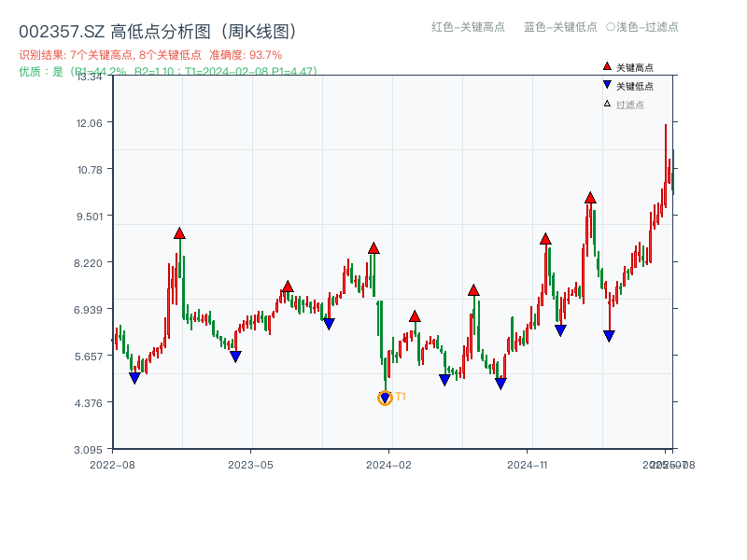
Task: Select the chart title 002357.SZ 高低点分析图
Action: pyautogui.click(x=112, y=29)
